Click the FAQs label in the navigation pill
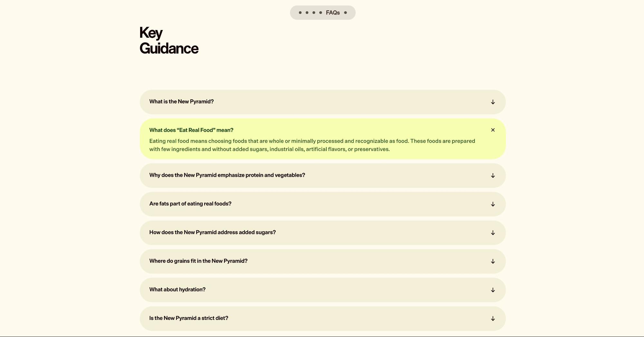The image size is (644, 337). click(332, 13)
